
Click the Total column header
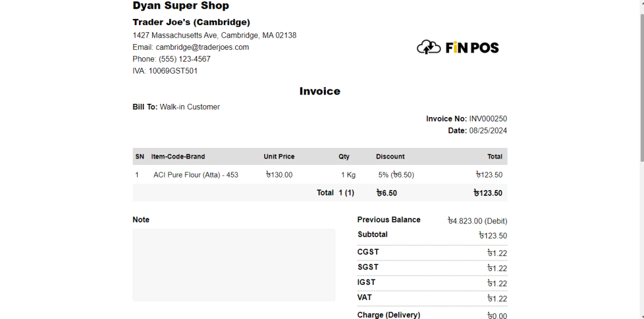[x=495, y=157]
